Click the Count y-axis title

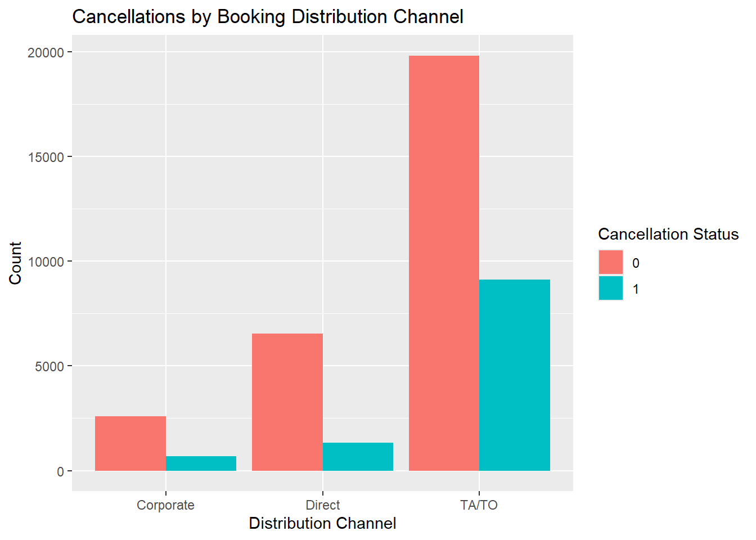coord(15,263)
